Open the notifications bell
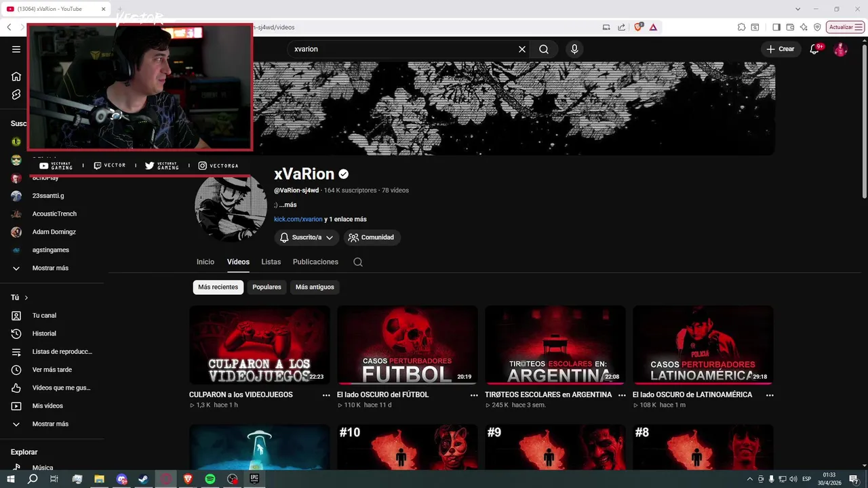Image resolution: width=868 pixels, height=488 pixels. (x=814, y=49)
